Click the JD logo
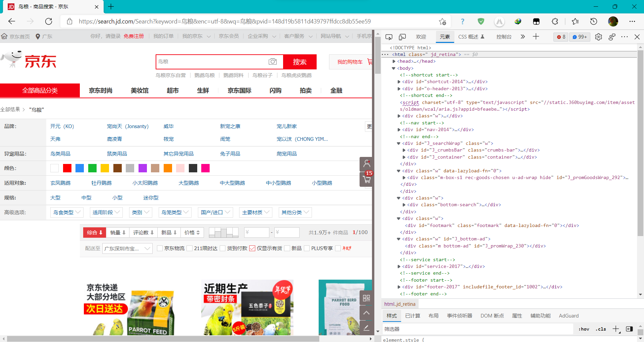The height and width of the screenshot is (342, 644). 29,60
